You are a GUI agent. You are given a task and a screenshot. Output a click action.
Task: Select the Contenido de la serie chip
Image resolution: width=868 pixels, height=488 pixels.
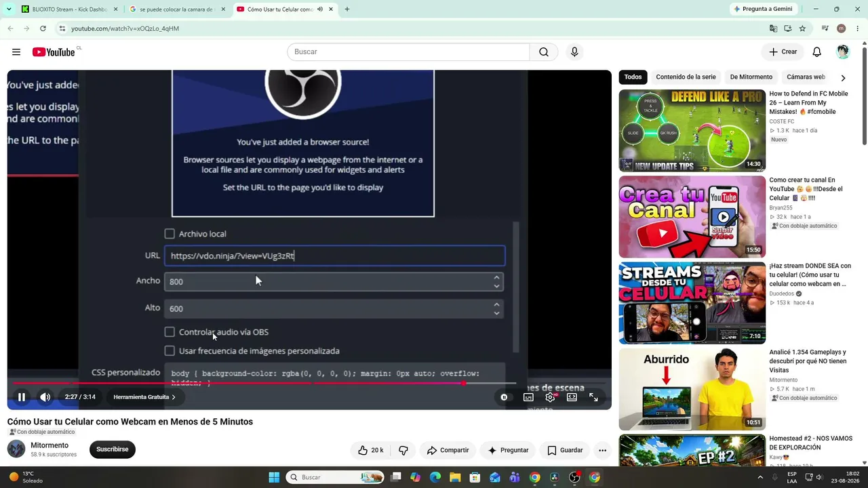[x=686, y=77]
